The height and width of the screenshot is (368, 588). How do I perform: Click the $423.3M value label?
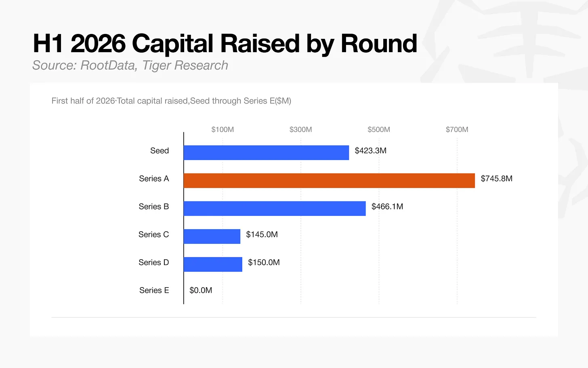point(371,151)
